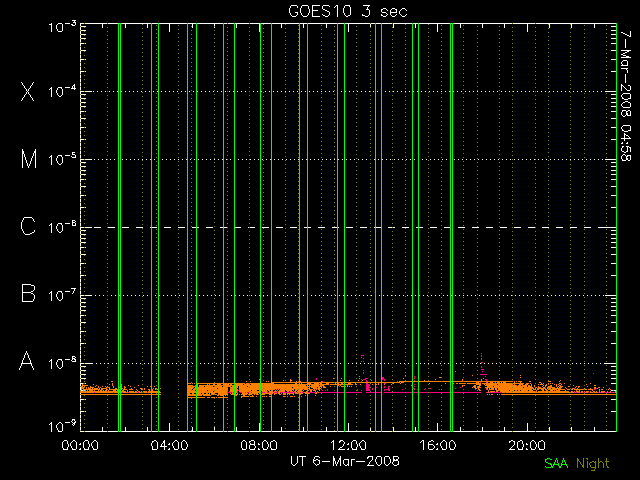Click the 00:00 time axis label
Viewport: 640px width, 480px height.
point(80,444)
